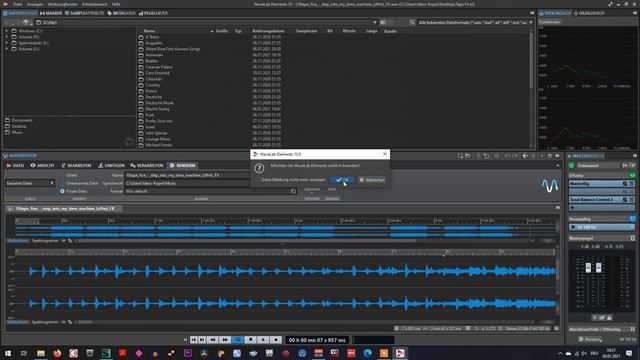Click the record transport button

[x=276, y=340]
